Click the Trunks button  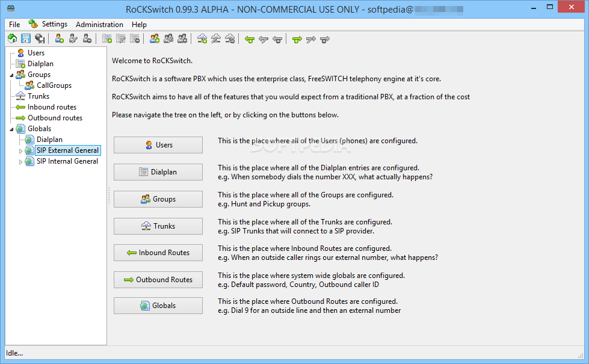158,226
